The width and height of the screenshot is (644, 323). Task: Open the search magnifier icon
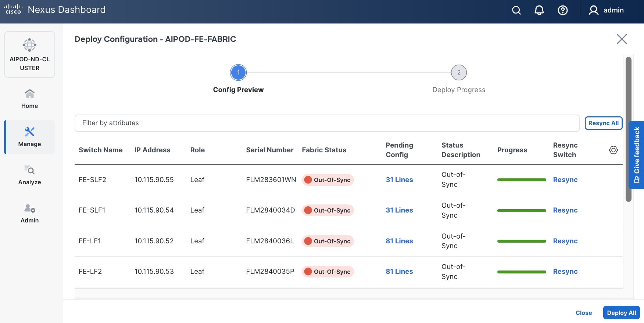(516, 10)
